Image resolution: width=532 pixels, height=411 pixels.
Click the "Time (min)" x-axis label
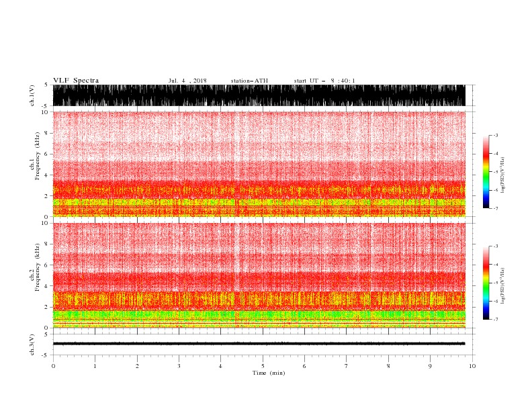click(269, 373)
